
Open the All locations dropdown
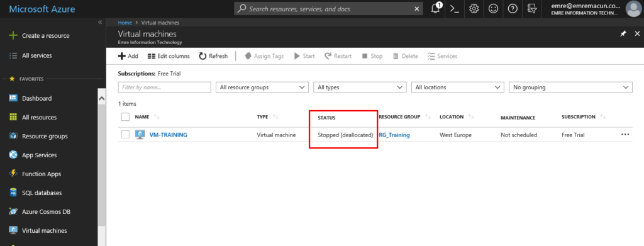[458, 87]
